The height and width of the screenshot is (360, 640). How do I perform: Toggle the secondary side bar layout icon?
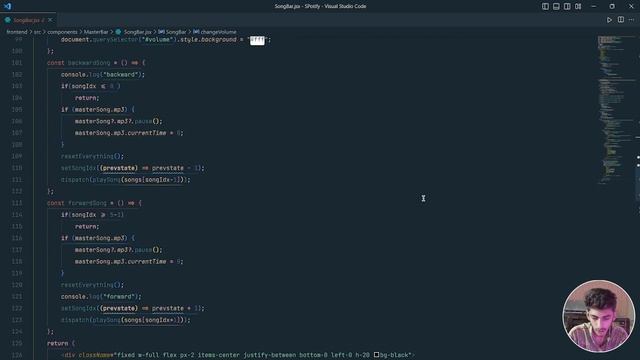[567, 6]
